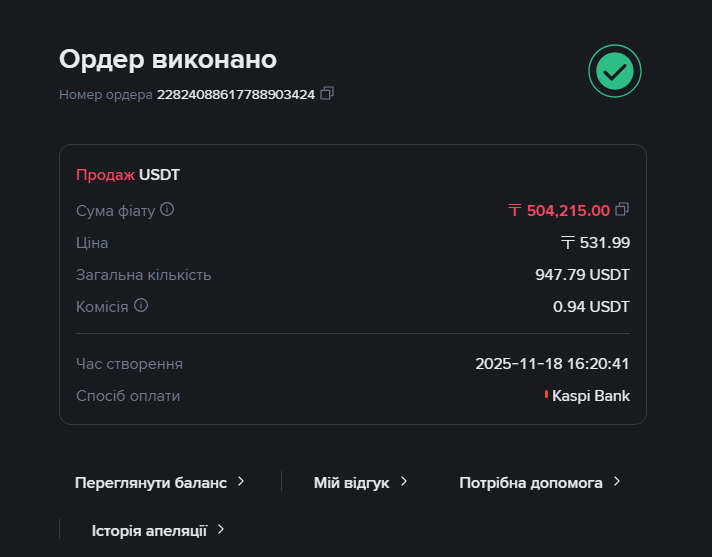The height and width of the screenshot is (557, 712).
Task: Show info tooltip next to "Комісія"
Action: [141, 306]
